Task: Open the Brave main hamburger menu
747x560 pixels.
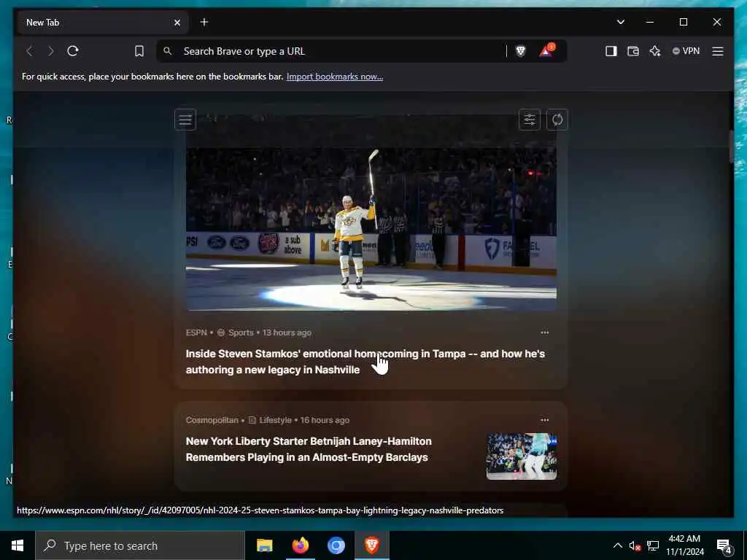Action: (x=718, y=51)
